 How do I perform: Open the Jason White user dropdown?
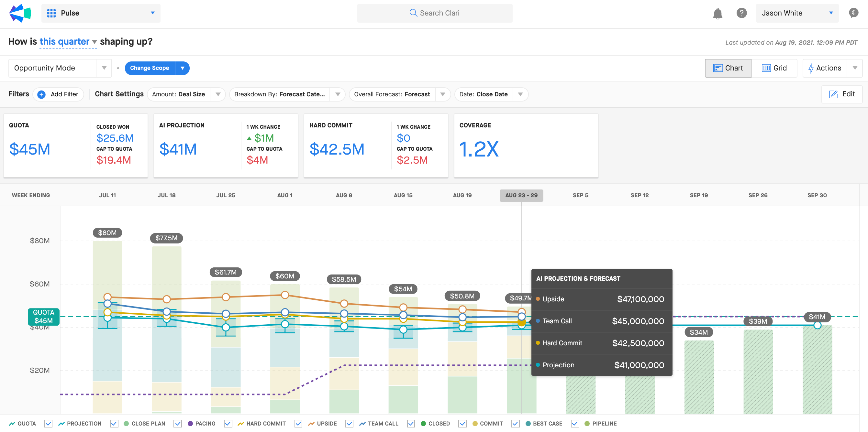pos(797,13)
